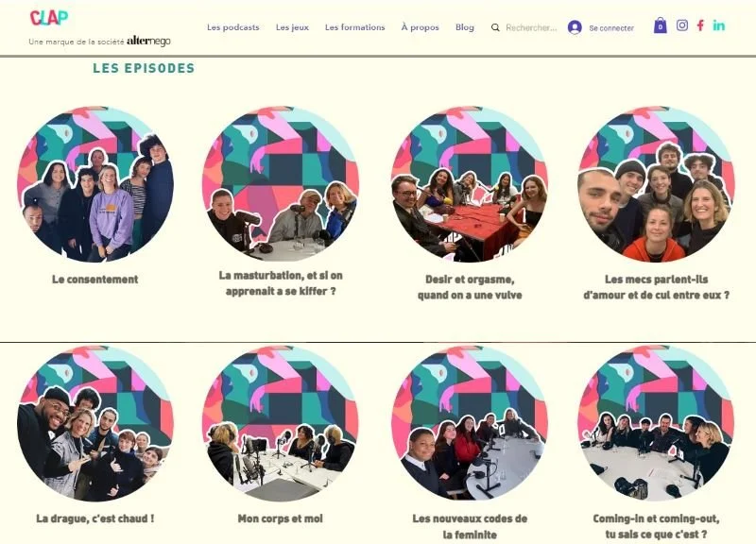Open the LinkedIn icon in header
Viewport: 756px width, 544px height.
719,25
